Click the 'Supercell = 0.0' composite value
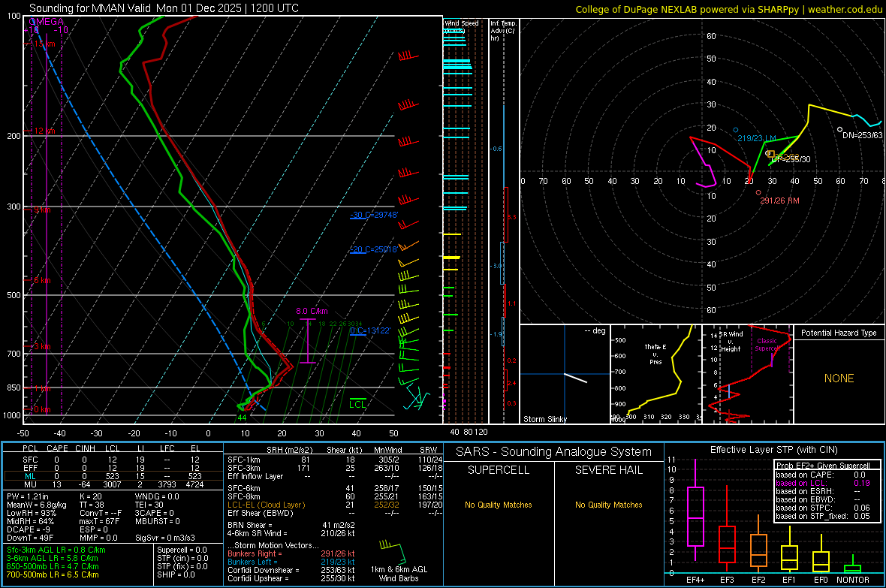The height and width of the screenshot is (588, 886). click(182, 550)
